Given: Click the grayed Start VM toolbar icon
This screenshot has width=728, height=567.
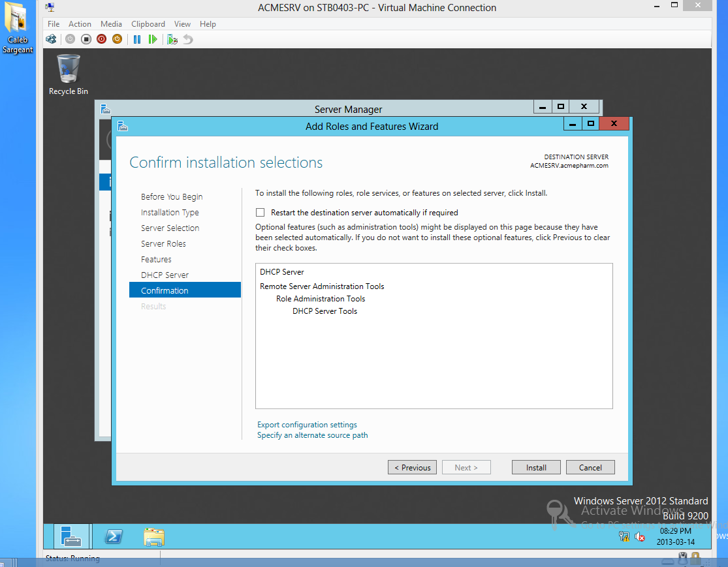Looking at the screenshot, I should click(70, 39).
